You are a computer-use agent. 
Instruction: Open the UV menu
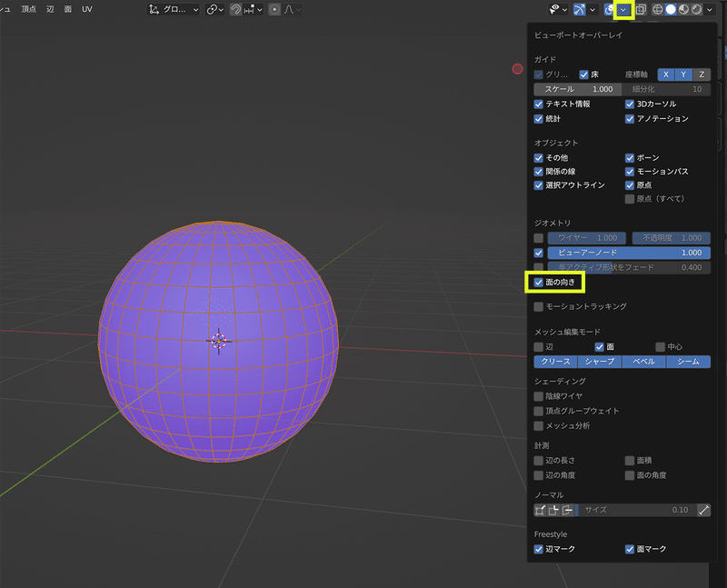[x=86, y=9]
